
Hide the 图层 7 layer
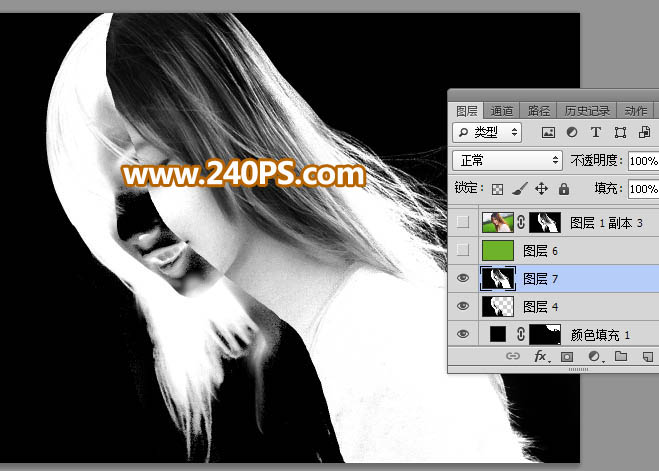click(463, 278)
